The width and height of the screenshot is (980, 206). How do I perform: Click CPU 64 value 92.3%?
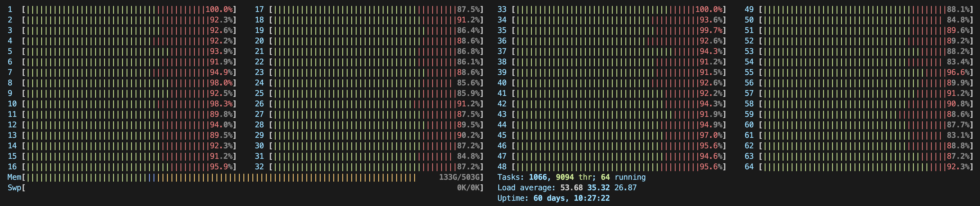coord(958,166)
